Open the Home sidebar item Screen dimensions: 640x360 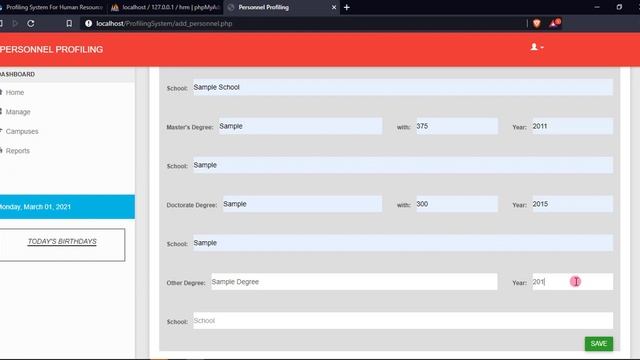[15, 93]
